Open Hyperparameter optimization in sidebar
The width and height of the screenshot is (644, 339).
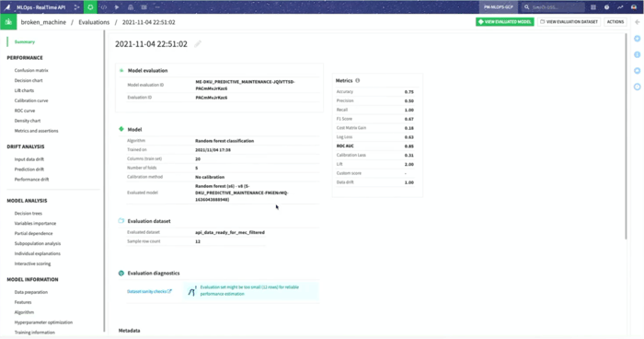pyautogui.click(x=43, y=322)
